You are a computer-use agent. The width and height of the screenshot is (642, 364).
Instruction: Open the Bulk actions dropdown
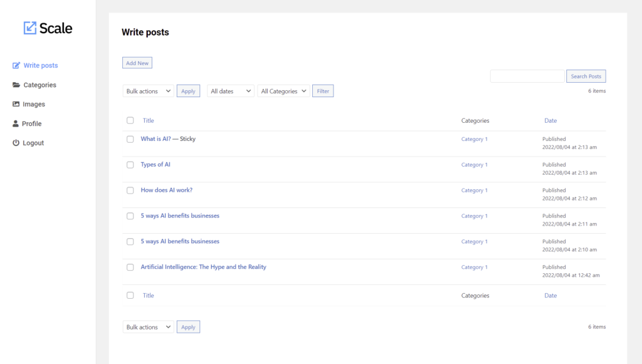148,91
